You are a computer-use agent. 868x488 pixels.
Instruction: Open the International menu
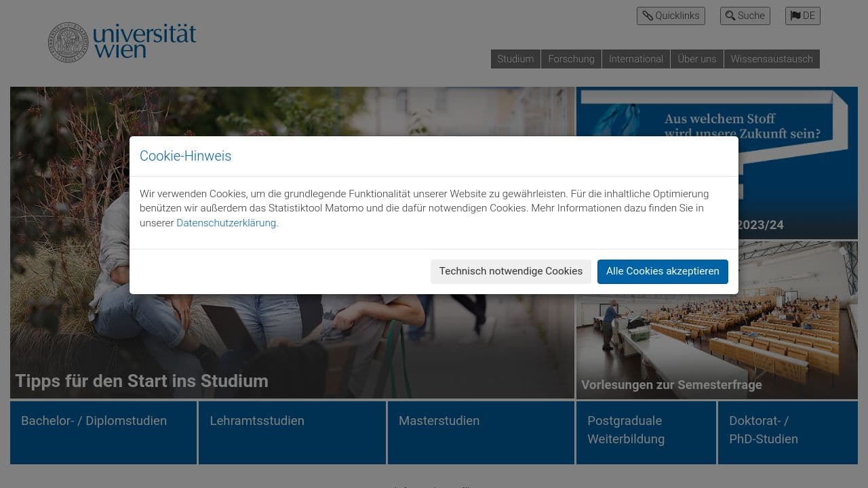click(x=636, y=59)
